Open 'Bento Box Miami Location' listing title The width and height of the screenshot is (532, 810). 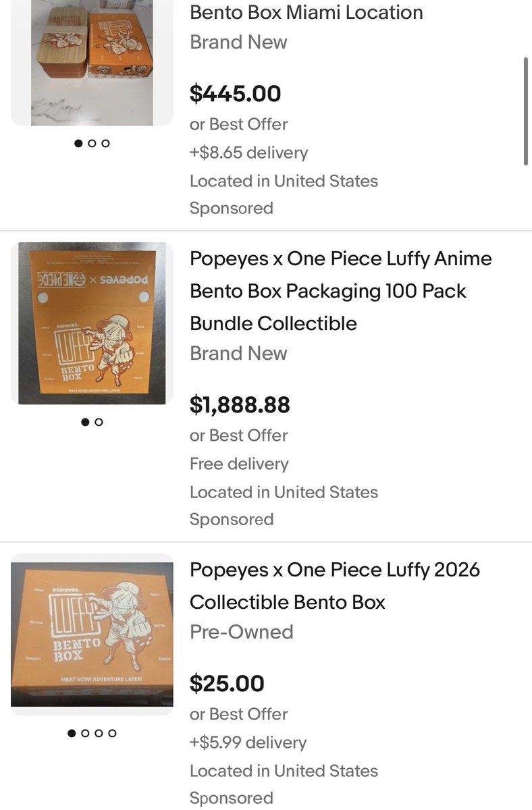tap(307, 12)
